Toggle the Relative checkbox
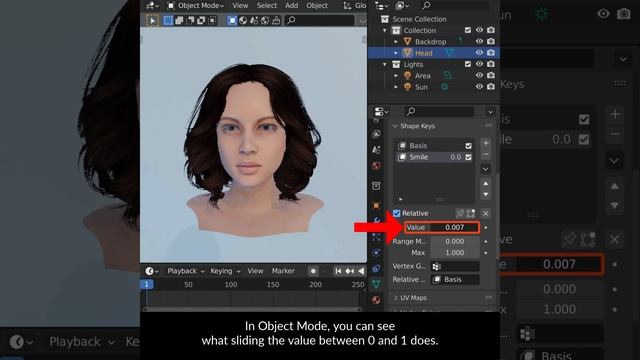 click(396, 213)
